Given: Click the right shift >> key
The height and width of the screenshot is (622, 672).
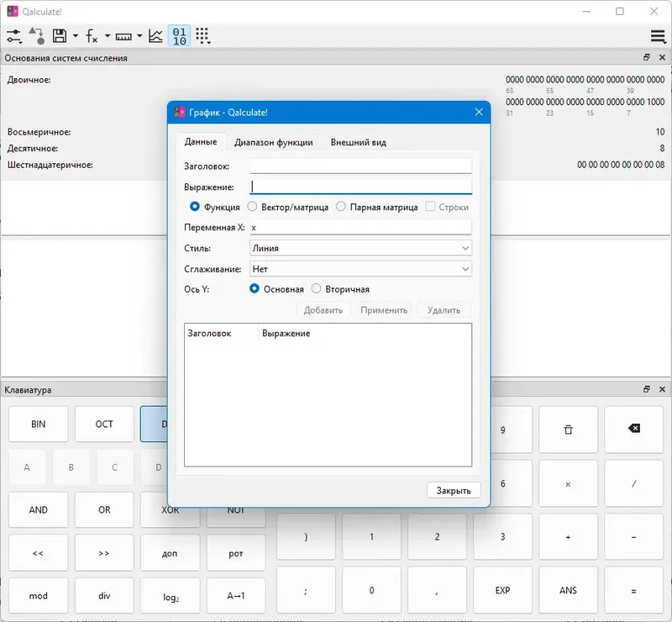Looking at the screenshot, I should pos(104,553).
